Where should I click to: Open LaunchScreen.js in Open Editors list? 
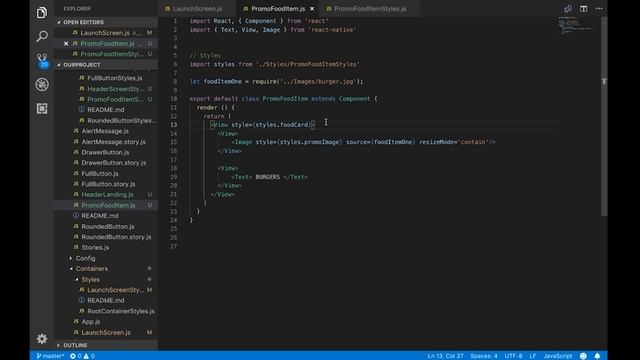pyautogui.click(x=106, y=33)
